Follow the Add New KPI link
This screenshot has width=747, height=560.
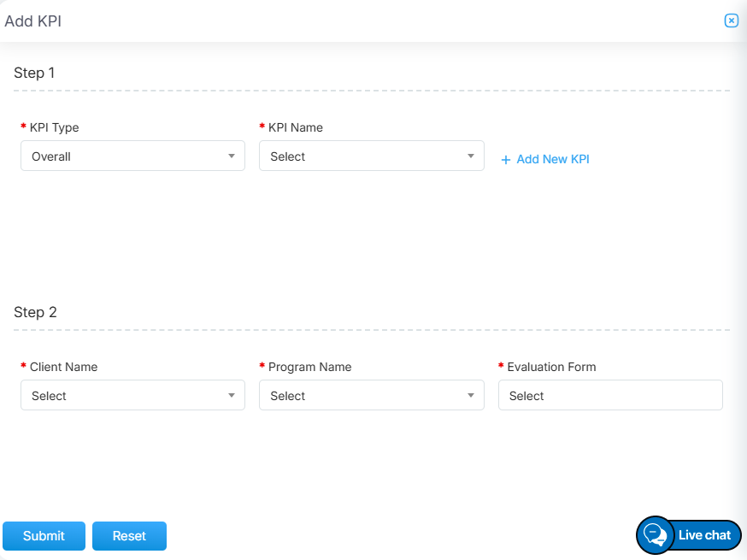[552, 160]
